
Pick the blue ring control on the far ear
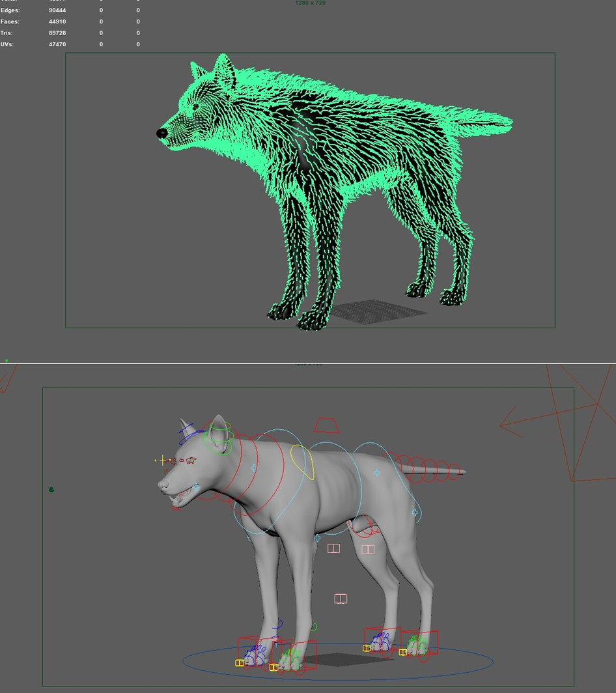point(190,433)
